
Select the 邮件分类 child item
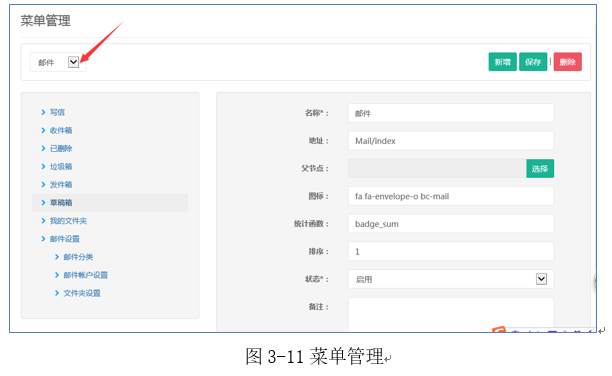[x=78, y=257]
